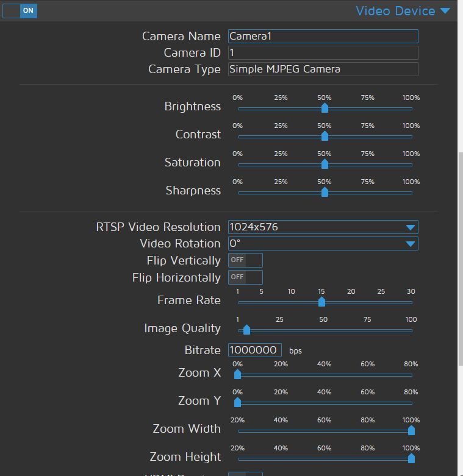This screenshot has width=463, height=476.
Task: Click the Sharpness slider handle
Action: [325, 192]
